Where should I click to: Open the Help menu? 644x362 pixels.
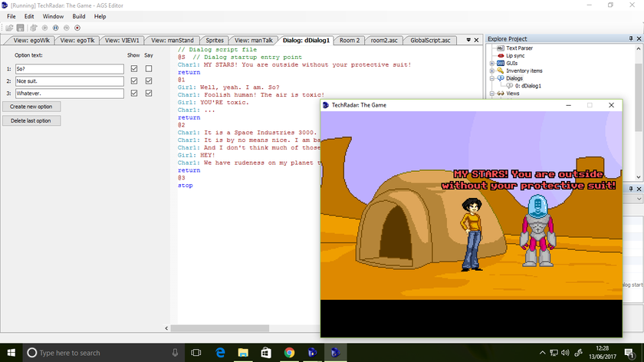(100, 16)
